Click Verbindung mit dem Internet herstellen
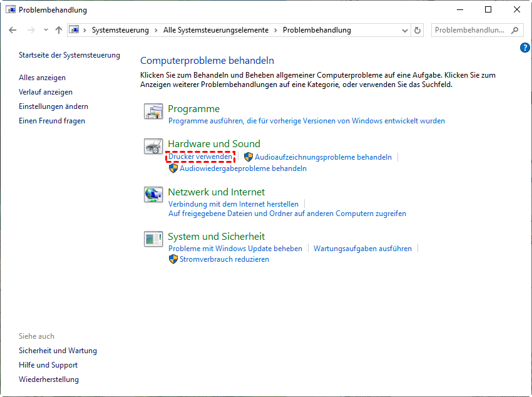Screen dimensions: 532x397 point(233,204)
